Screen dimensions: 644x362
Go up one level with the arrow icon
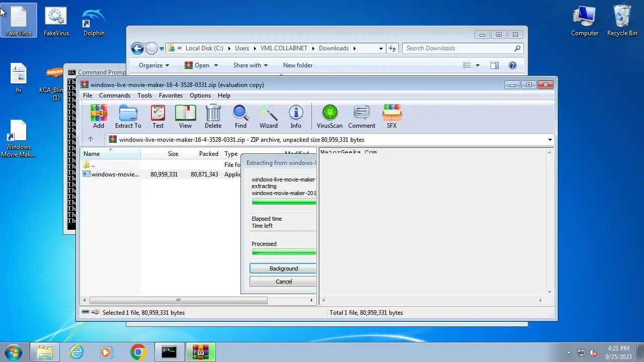(91, 139)
